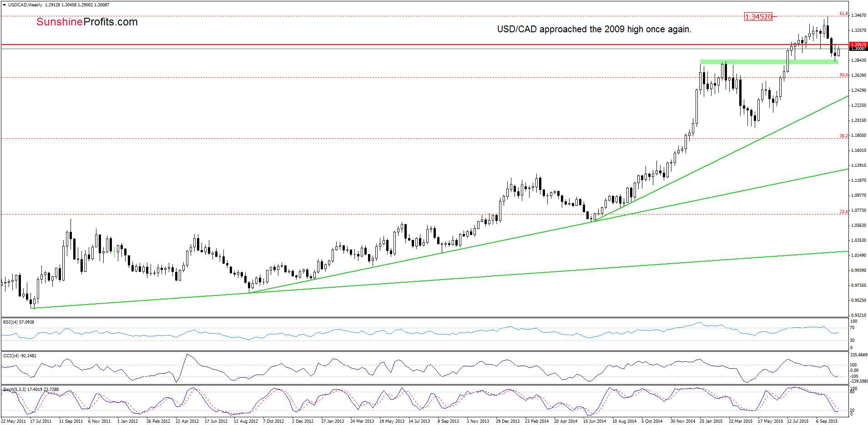Click the black 1.30087 current price tag

[x=858, y=49]
